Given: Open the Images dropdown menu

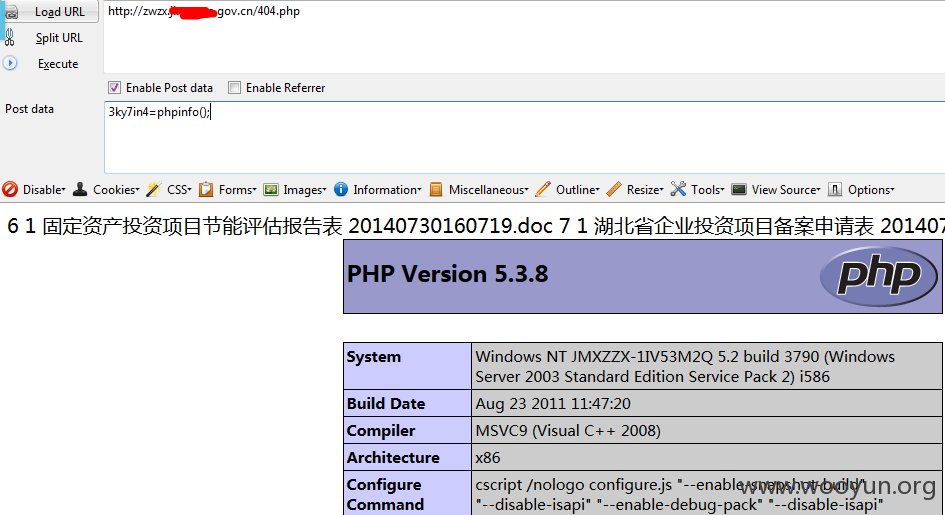Looking at the screenshot, I should click(x=304, y=190).
